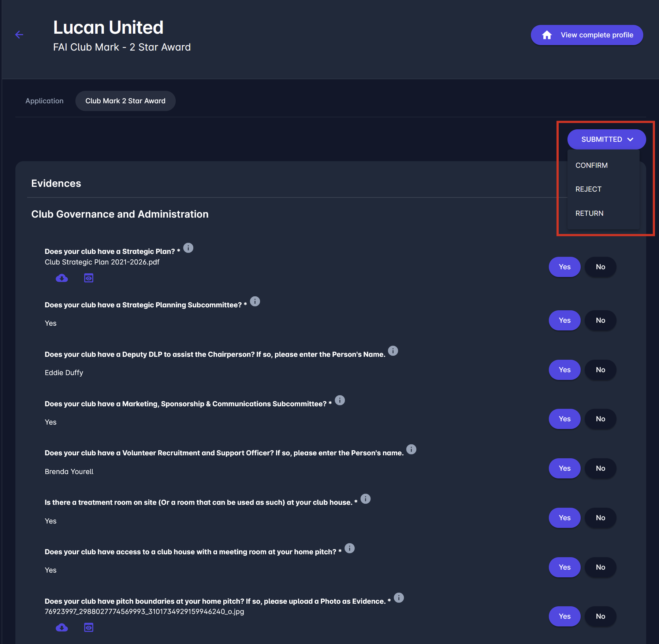The width and height of the screenshot is (659, 644).
Task: Select Yes for Strategic Planning Subcommittee
Action: (x=565, y=321)
